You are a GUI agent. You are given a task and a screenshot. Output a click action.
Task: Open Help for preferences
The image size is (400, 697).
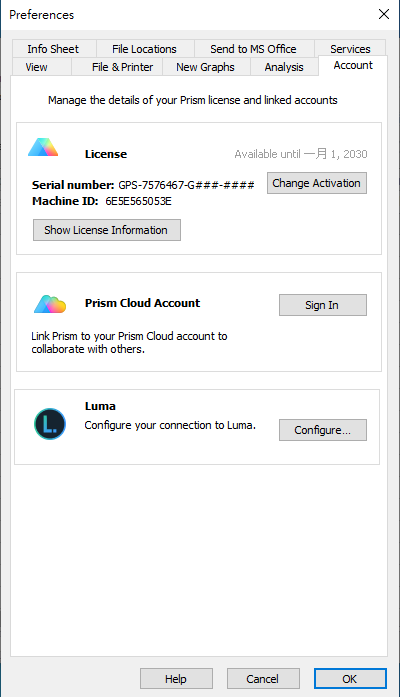click(x=176, y=679)
